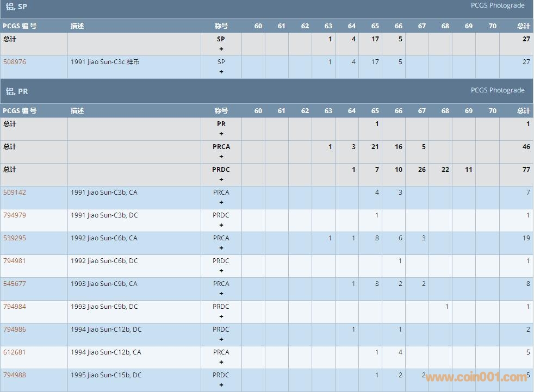This screenshot has height=392, width=534.
Task: Expand the plus in the PRDC totals row
Action: [x=221, y=179]
